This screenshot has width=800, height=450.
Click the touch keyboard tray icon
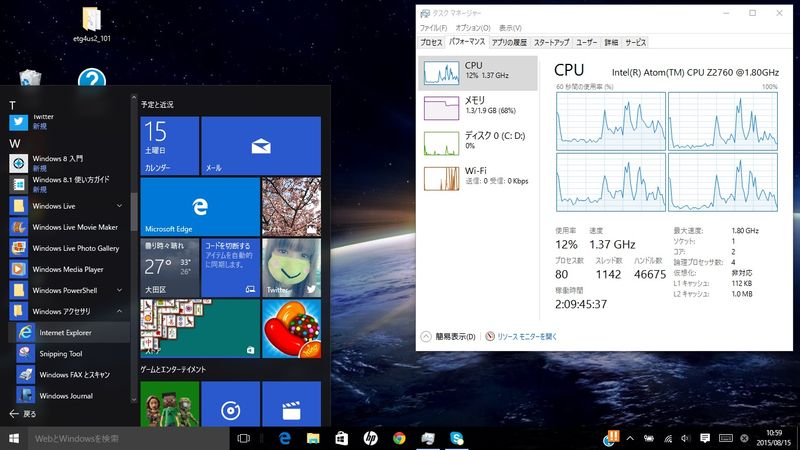[x=725, y=438]
